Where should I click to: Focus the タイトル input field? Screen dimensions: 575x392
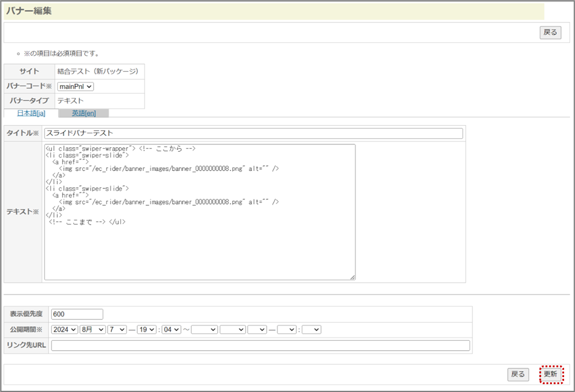253,133
